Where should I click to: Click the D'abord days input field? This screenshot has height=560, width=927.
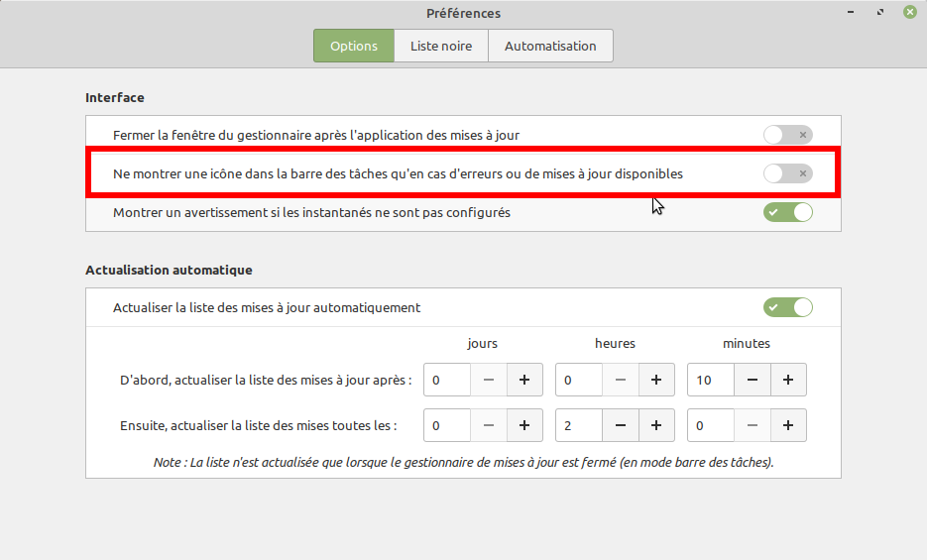(x=446, y=380)
